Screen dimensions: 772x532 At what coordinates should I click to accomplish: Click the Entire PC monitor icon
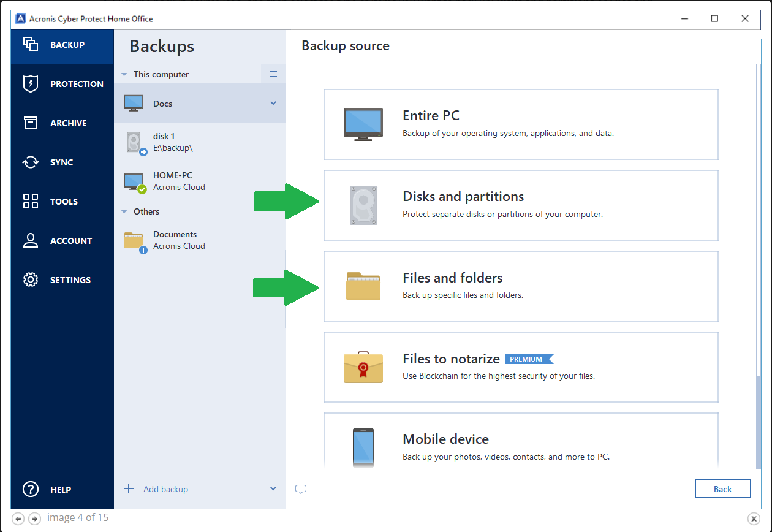(363, 124)
